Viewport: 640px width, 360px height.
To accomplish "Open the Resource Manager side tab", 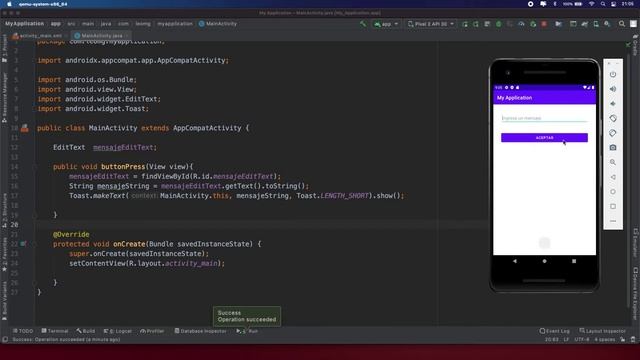I will click(x=4, y=97).
